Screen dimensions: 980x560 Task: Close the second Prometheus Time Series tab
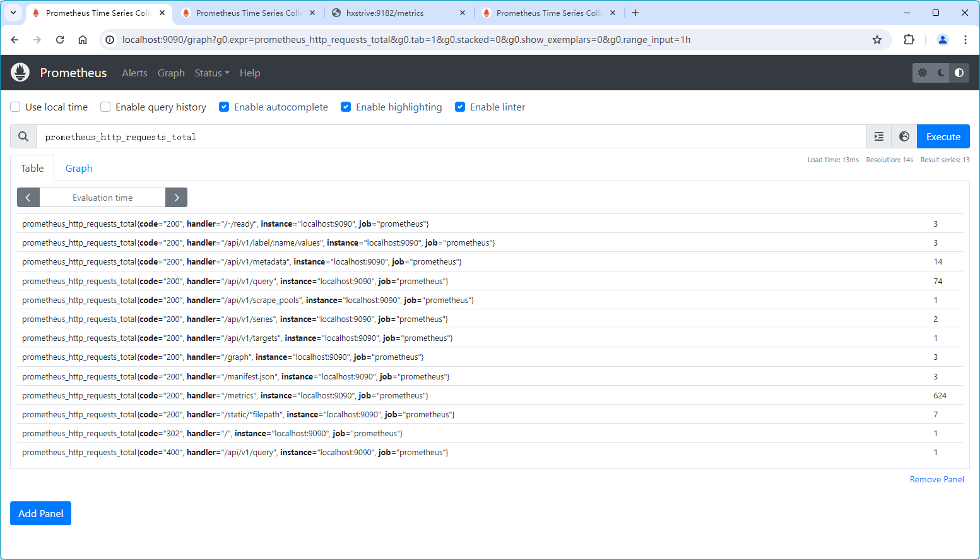click(312, 13)
